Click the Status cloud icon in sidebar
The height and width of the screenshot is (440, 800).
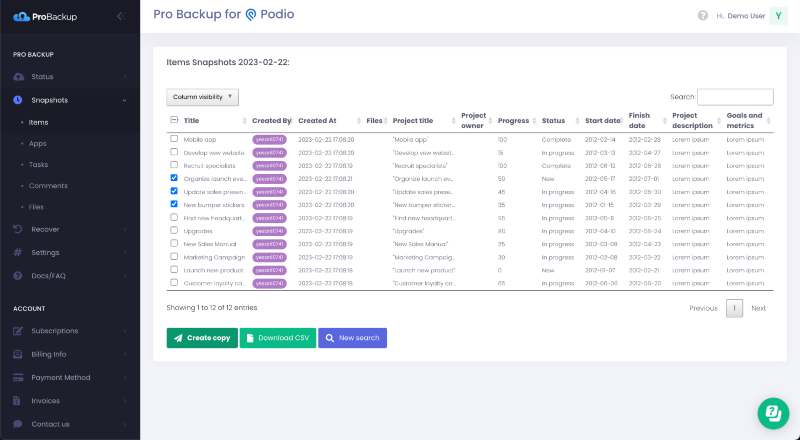(18, 76)
